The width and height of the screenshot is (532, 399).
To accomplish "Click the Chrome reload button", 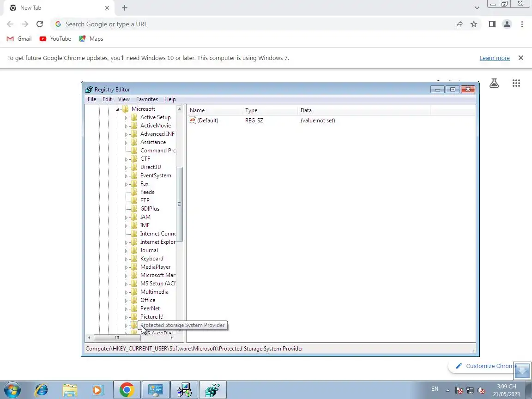I will coord(40,24).
